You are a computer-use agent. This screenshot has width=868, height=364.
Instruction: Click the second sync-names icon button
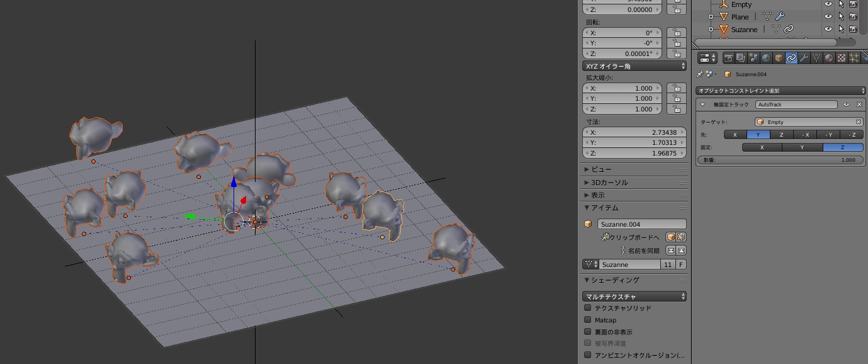tap(681, 250)
